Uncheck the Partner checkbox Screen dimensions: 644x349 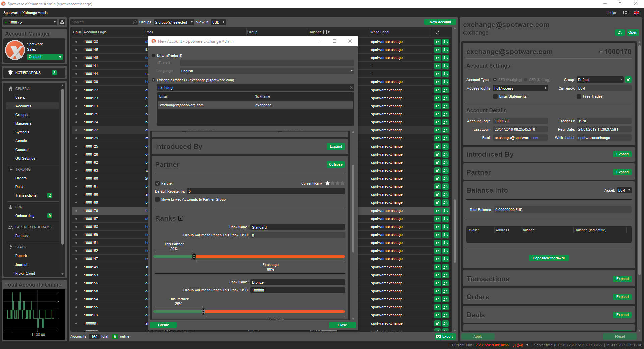[x=157, y=183]
